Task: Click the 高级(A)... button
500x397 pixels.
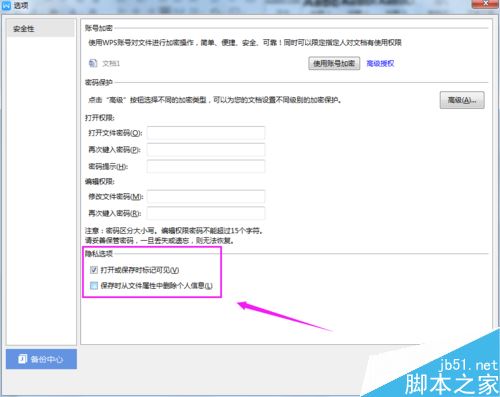Action: coord(462,100)
